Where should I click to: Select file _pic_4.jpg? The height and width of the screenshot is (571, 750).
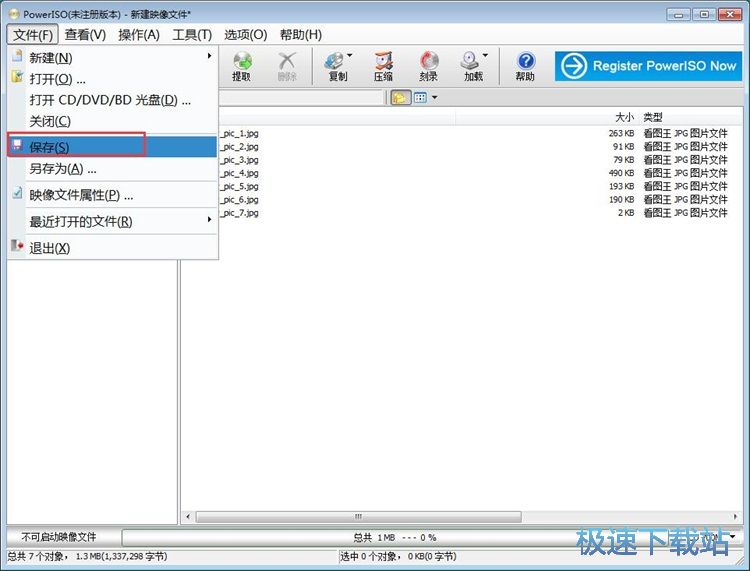pyautogui.click(x=239, y=173)
